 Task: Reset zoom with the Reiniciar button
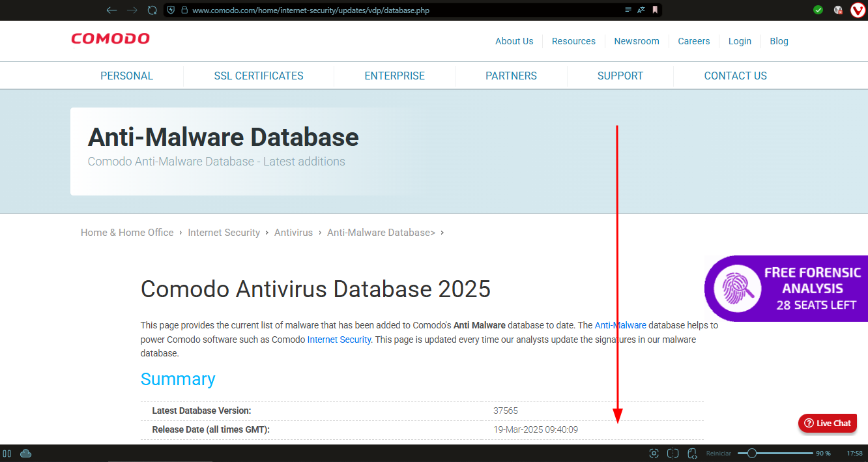tap(718, 453)
